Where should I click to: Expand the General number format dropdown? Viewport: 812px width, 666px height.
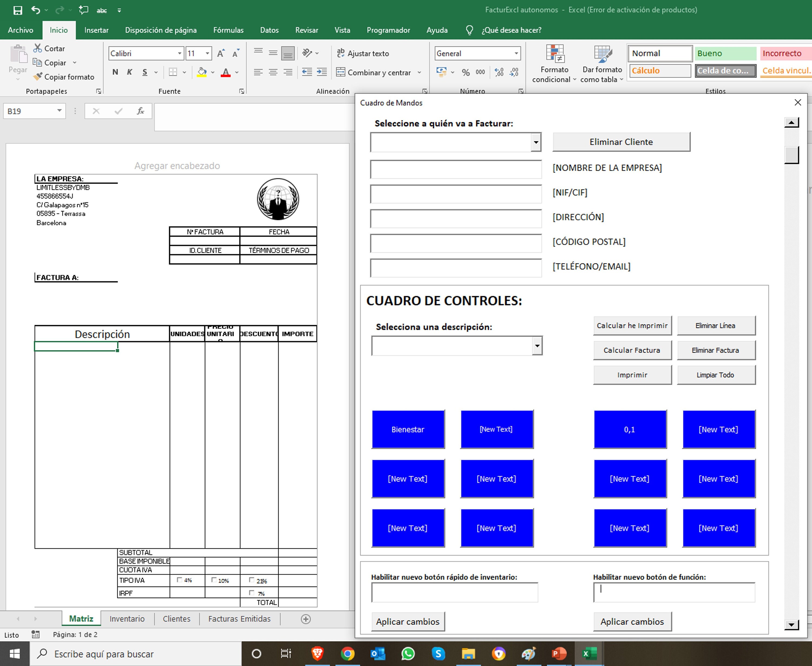tap(516, 53)
